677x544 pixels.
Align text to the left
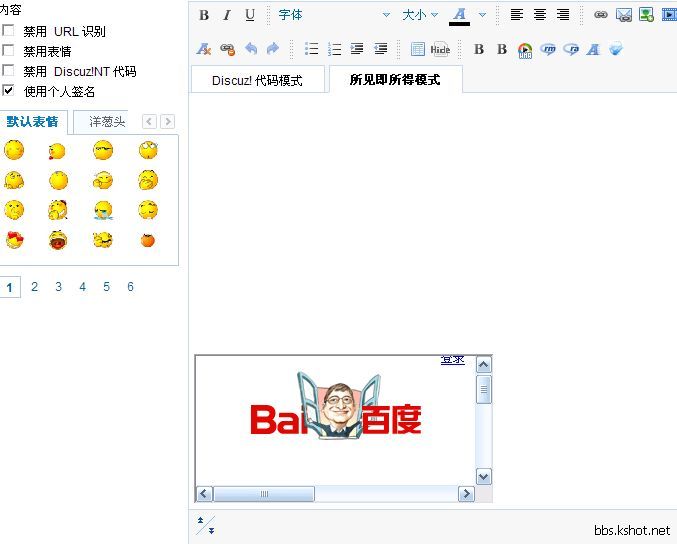pos(516,15)
